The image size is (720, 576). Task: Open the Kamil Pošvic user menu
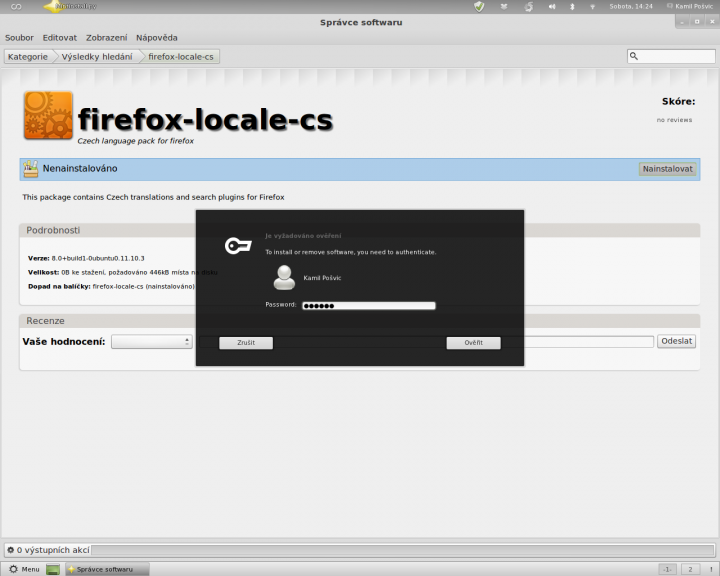point(690,6)
